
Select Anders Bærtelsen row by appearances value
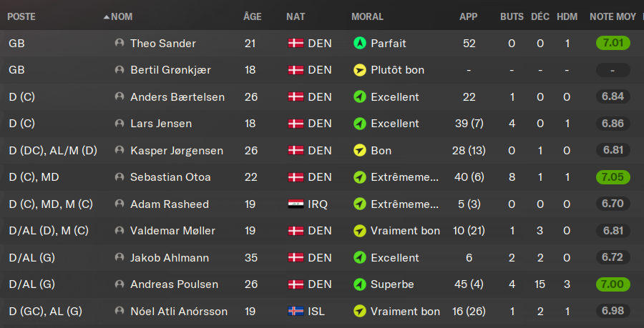click(x=468, y=97)
